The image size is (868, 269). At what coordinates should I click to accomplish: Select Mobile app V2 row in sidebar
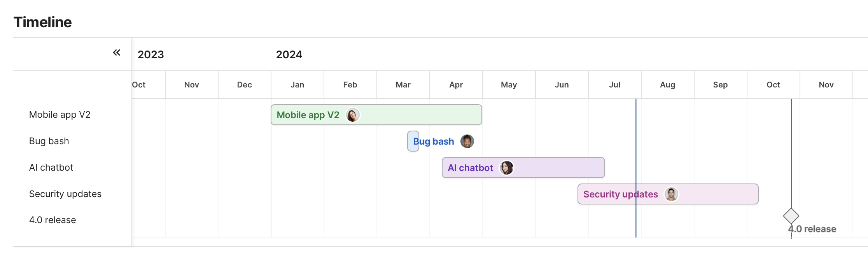pos(60,115)
